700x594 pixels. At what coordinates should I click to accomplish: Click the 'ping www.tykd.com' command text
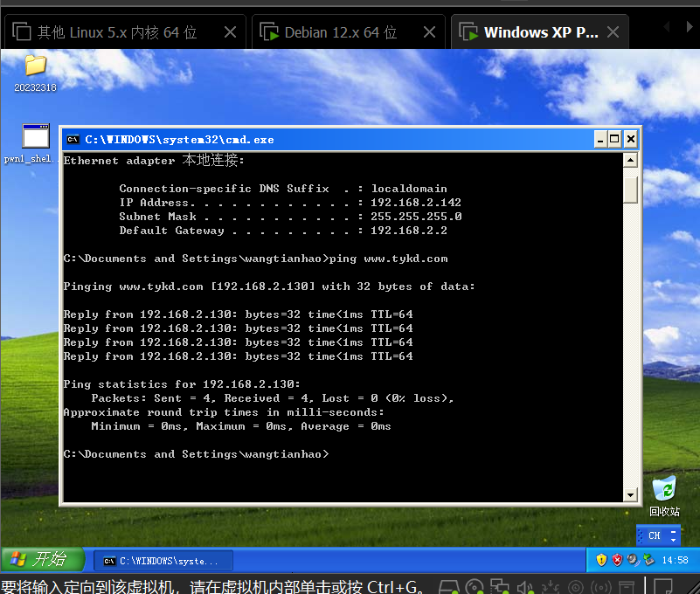point(388,259)
